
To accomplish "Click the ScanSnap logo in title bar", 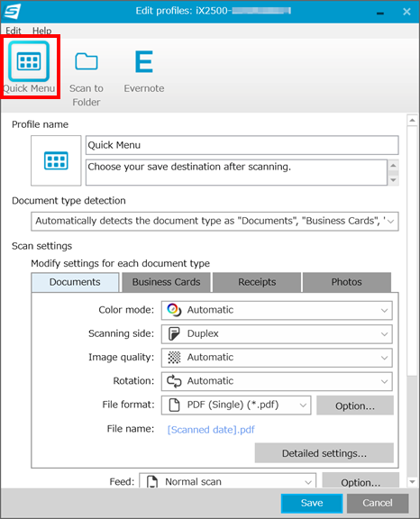I will 12,11.
